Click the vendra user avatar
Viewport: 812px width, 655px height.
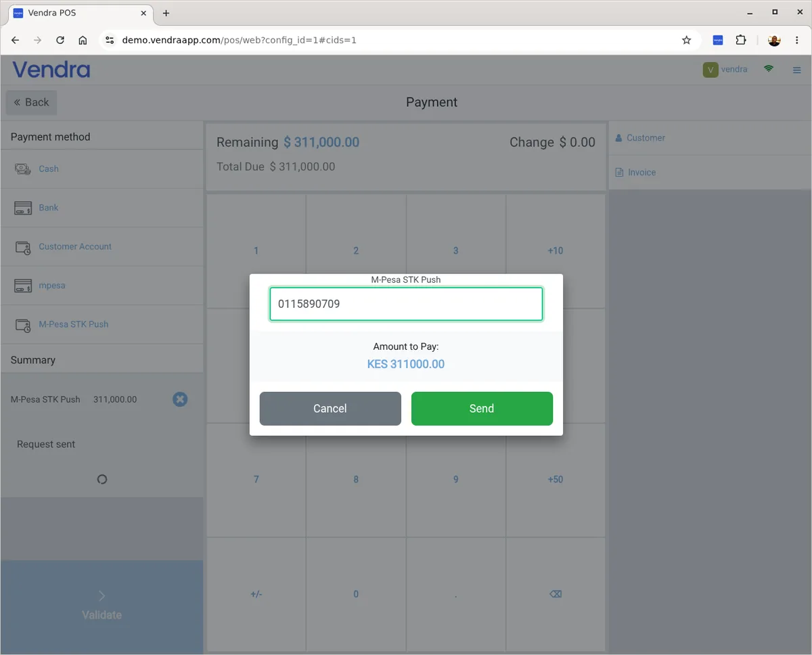pos(710,70)
